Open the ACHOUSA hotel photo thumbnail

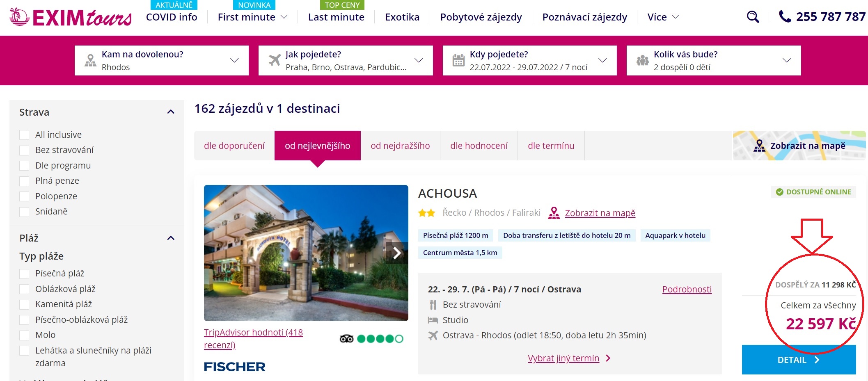[x=306, y=253]
